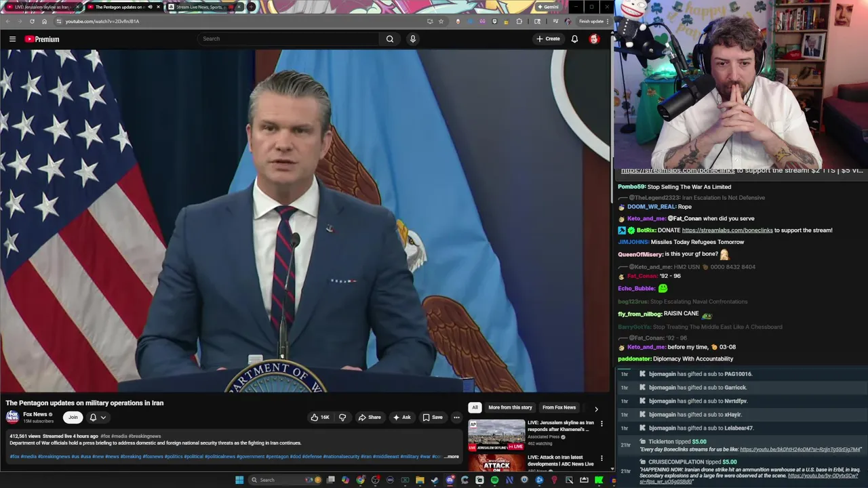Image resolution: width=868 pixels, height=488 pixels.
Task: Play or pause the Pentagon briefing video
Action: 305,220
